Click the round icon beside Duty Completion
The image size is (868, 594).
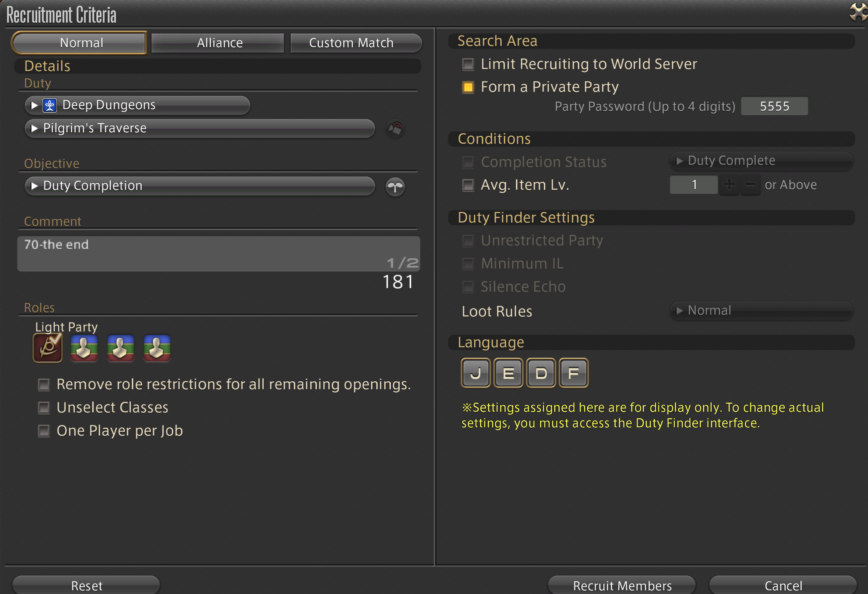(x=395, y=186)
